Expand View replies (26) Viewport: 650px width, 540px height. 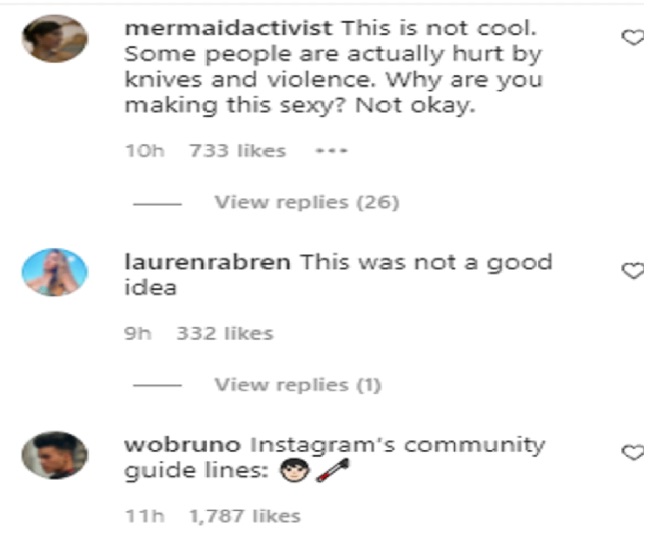pyautogui.click(x=307, y=202)
